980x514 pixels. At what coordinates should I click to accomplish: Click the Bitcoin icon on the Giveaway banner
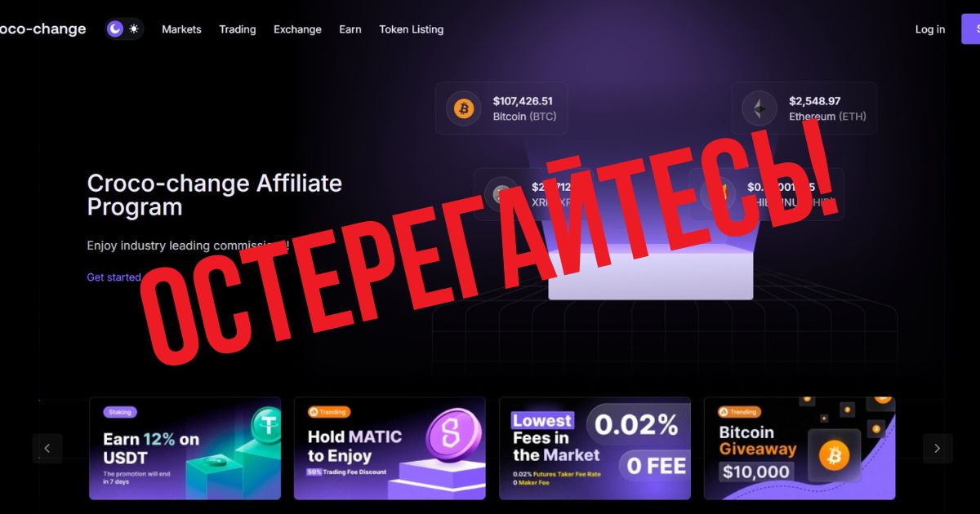click(x=834, y=456)
